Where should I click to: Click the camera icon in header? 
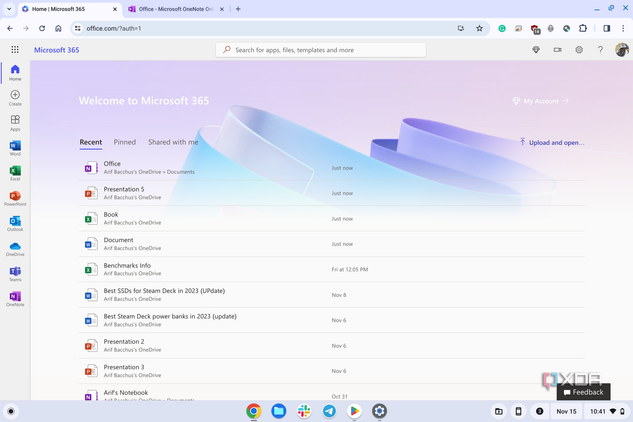[558, 50]
